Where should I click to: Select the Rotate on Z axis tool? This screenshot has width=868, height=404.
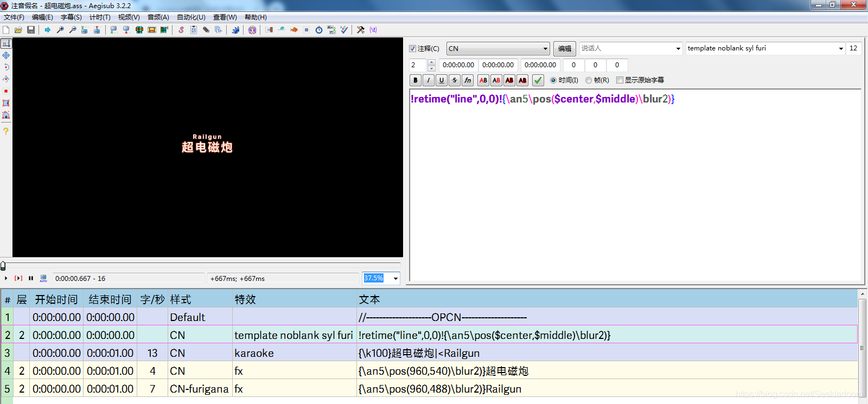[x=6, y=67]
